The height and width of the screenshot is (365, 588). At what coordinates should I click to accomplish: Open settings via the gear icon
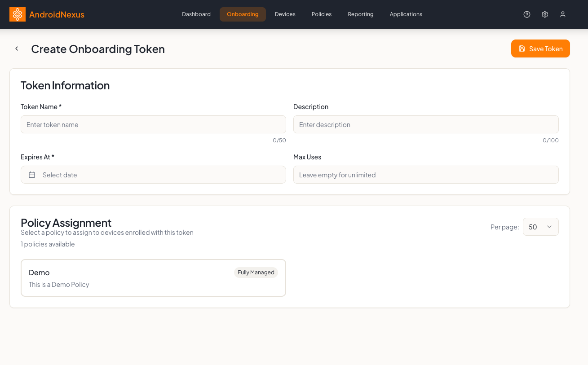coord(545,14)
